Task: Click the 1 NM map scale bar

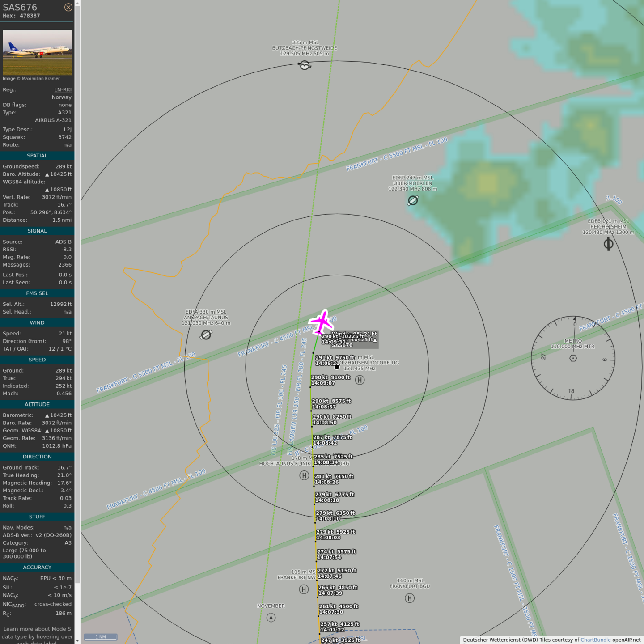Action: (x=101, y=636)
